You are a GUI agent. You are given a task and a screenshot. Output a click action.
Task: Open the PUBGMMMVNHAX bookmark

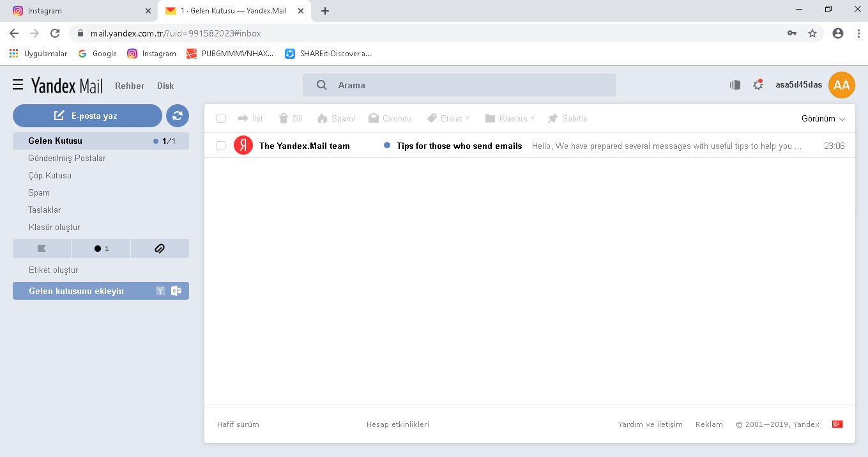[x=230, y=54]
